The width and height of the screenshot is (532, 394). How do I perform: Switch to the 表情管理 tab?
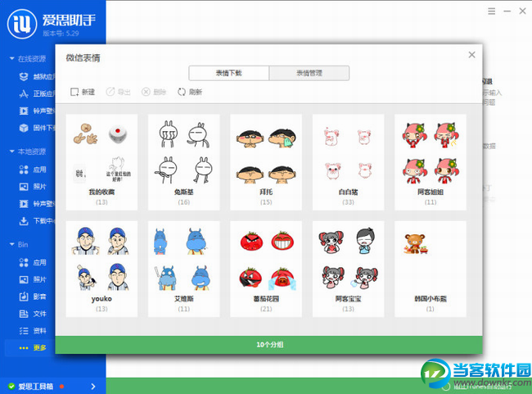(x=309, y=73)
